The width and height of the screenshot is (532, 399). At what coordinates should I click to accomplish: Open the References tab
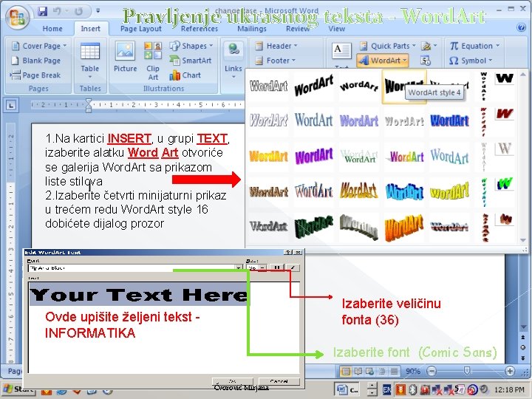click(199, 29)
